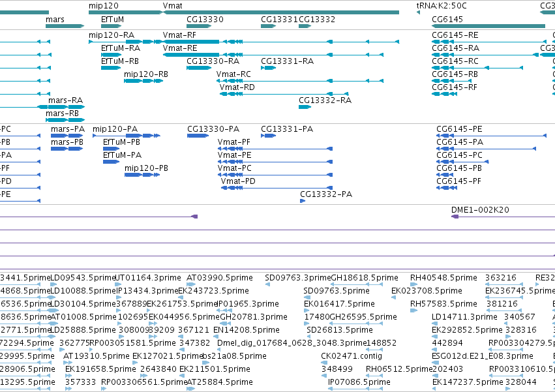Click the mip120 gene label
555x392 pixels.
103,6
